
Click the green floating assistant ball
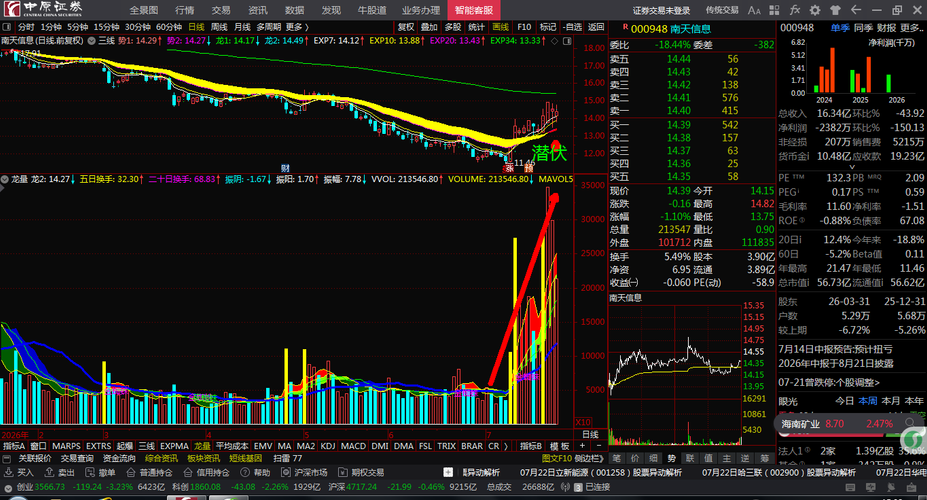(x=915, y=439)
